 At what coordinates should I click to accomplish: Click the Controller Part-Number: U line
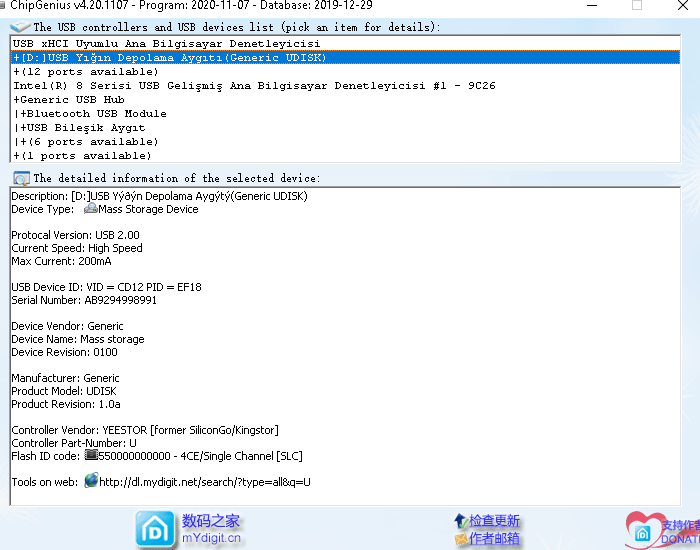(x=74, y=443)
